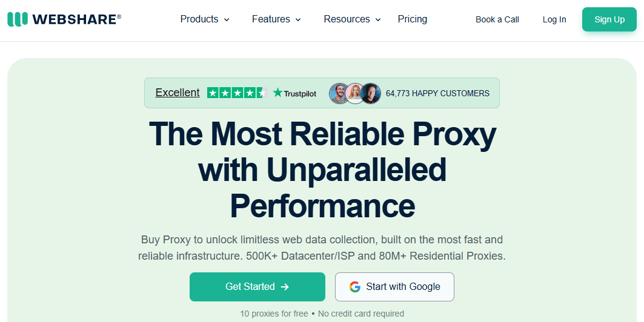Click the five-star rating icons
The image size is (644, 322).
click(236, 93)
